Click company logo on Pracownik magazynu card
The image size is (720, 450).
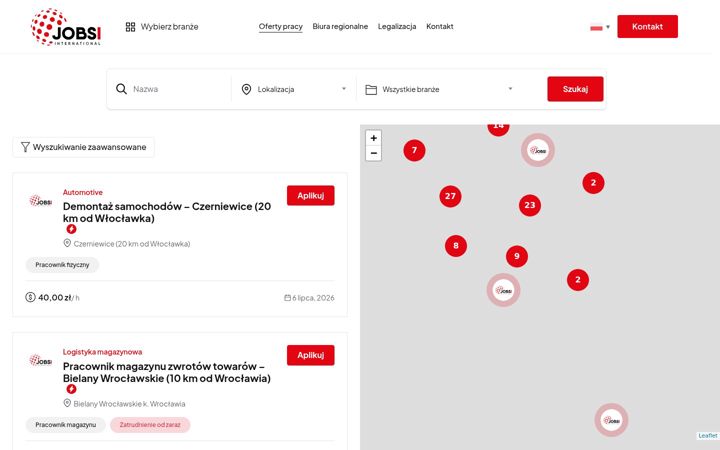[40, 360]
